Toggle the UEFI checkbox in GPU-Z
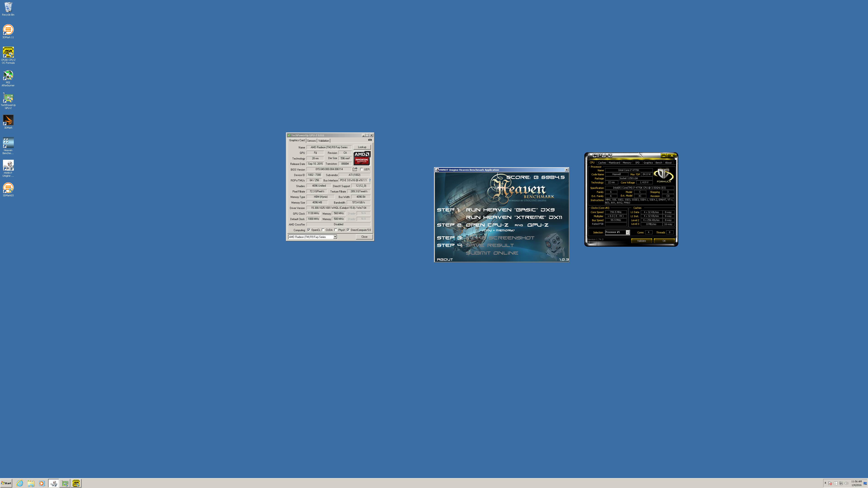The width and height of the screenshot is (868, 488). [362, 169]
